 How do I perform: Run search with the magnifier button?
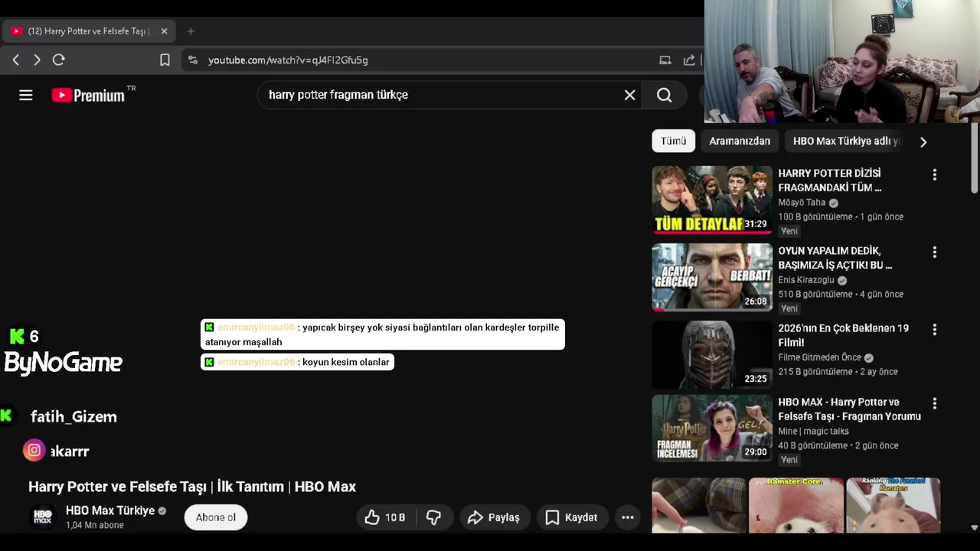click(x=665, y=95)
